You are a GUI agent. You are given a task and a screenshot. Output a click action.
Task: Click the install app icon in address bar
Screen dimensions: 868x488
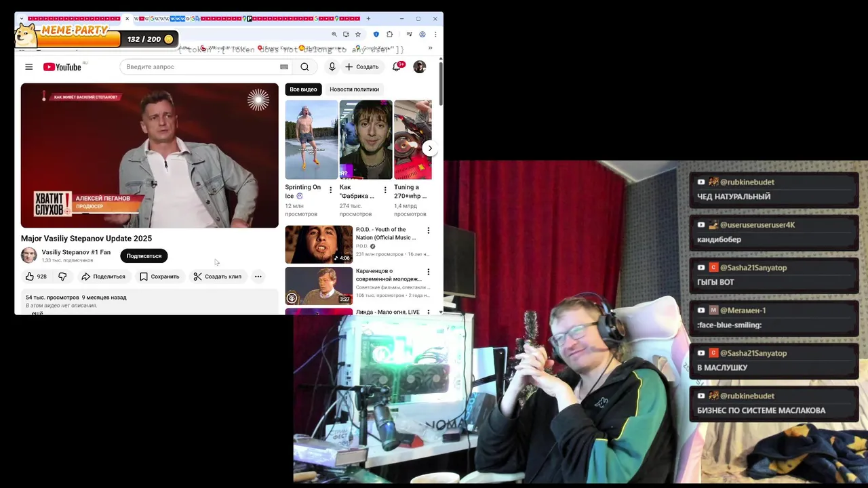click(346, 34)
